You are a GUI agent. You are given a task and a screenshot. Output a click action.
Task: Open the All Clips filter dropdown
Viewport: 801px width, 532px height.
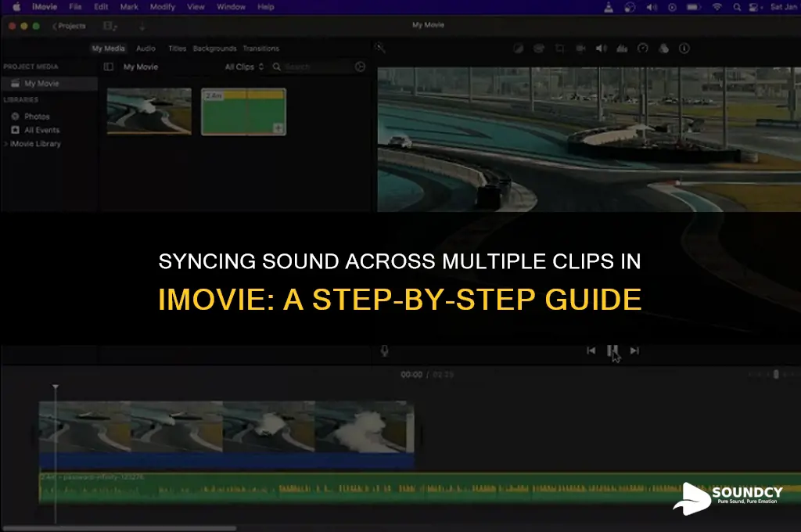click(244, 67)
